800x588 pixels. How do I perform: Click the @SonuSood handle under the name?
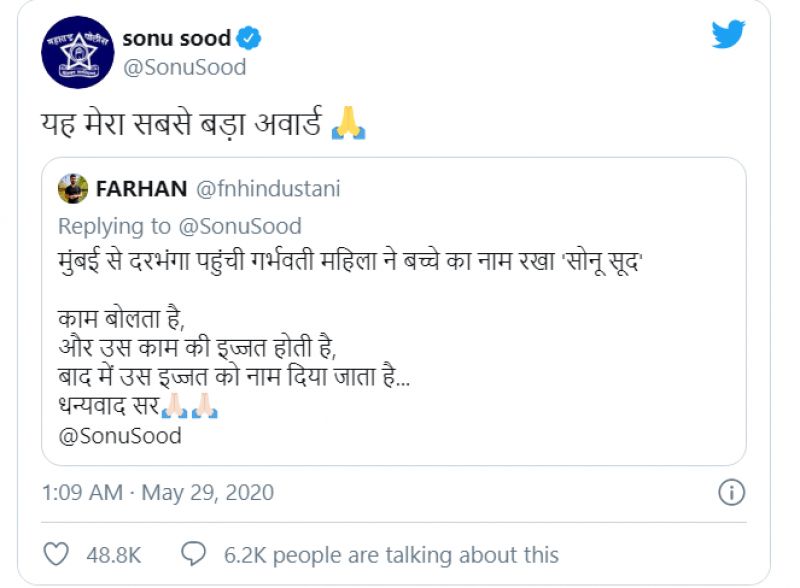click(184, 68)
